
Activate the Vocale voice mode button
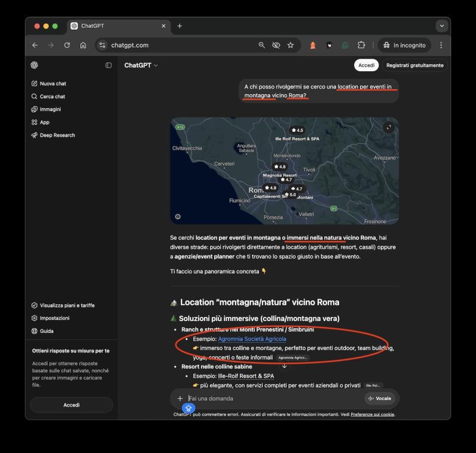(x=380, y=398)
